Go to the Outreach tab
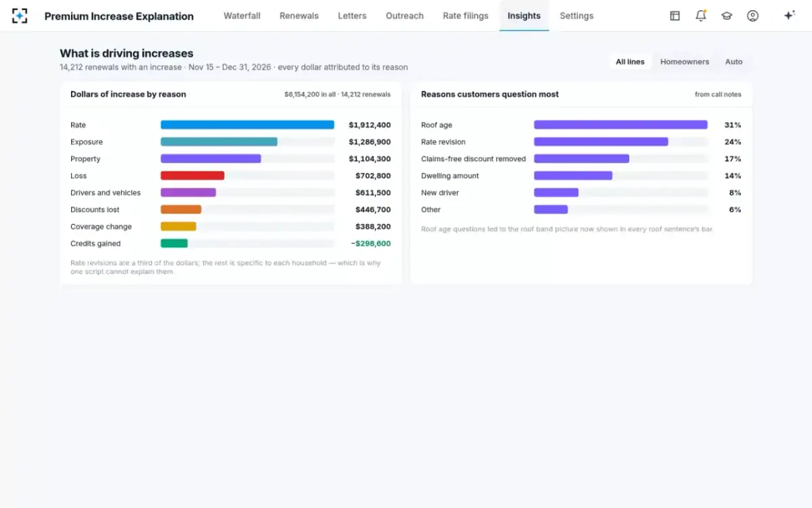812x508 pixels. [x=405, y=16]
